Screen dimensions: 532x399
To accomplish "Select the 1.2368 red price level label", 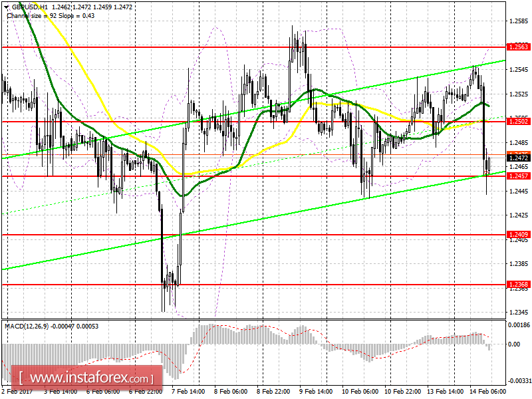I will coord(518,285).
